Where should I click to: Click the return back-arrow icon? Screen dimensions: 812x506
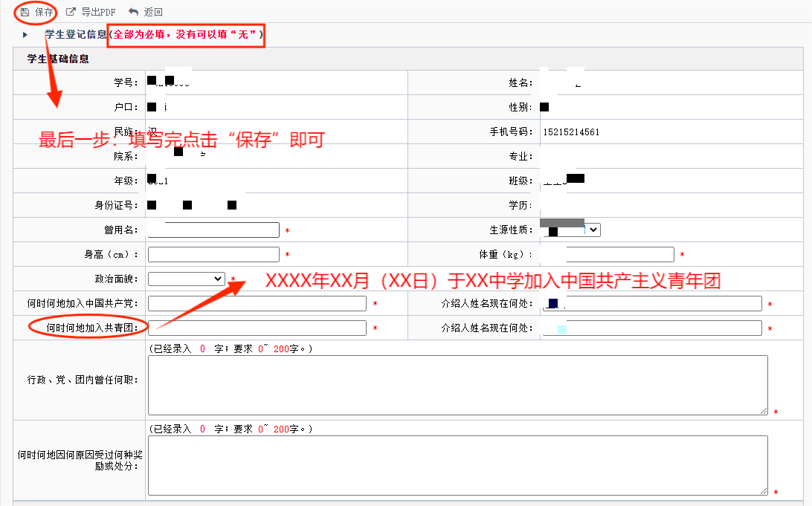click(133, 12)
